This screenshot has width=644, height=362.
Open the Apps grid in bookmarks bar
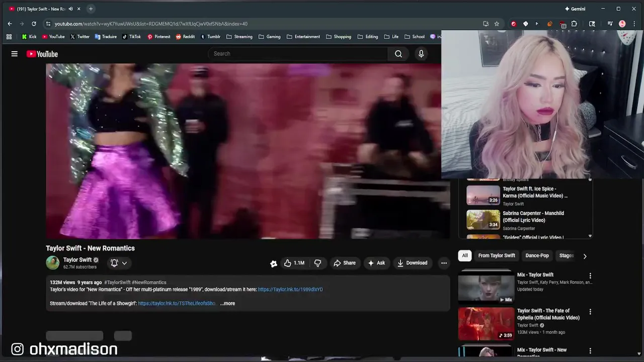coord(9,37)
